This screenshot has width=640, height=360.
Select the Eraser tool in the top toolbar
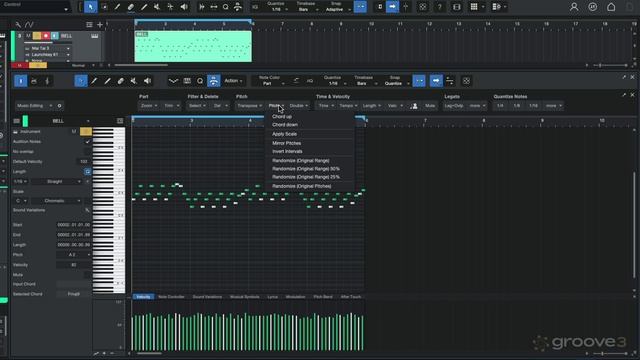tap(131, 7)
